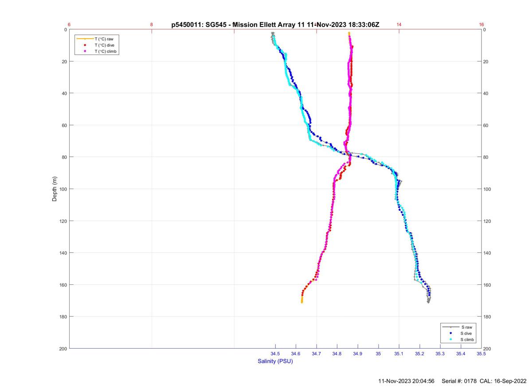The width and height of the screenshot is (532, 392).
Task: Click red temperature tick label 6
Action: click(x=70, y=25)
